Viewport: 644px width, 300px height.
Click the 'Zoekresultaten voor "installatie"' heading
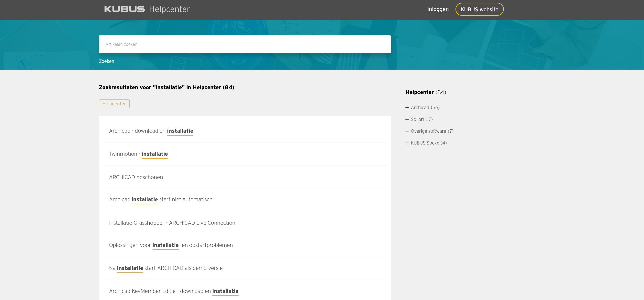point(166,87)
